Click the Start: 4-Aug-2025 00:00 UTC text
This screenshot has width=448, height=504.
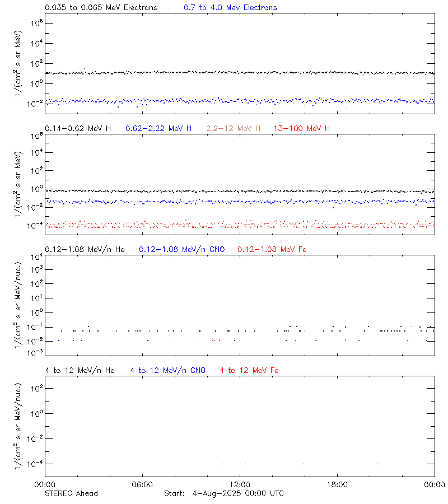226,493
